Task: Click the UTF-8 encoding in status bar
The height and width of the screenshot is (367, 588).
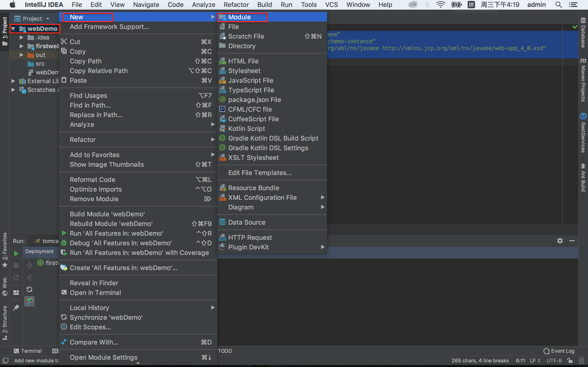Action: pos(554,361)
